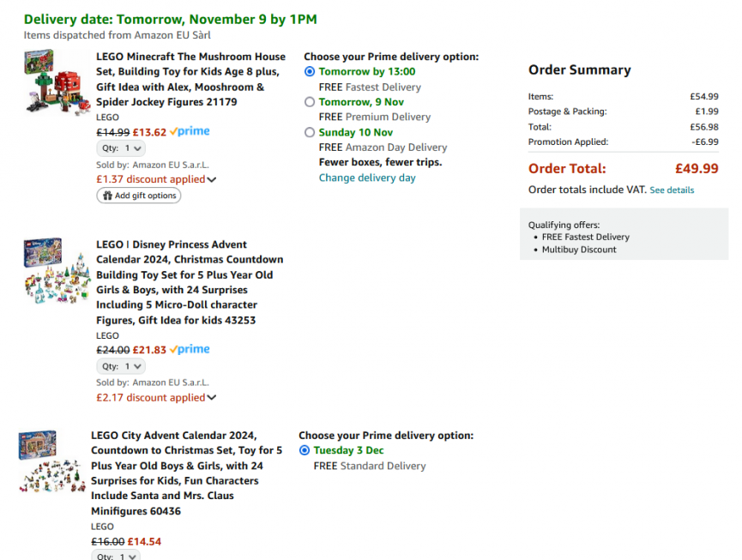Choose Sunday 10 Nov Amazon Day Delivery
This screenshot has width=742, height=560.
click(310, 133)
